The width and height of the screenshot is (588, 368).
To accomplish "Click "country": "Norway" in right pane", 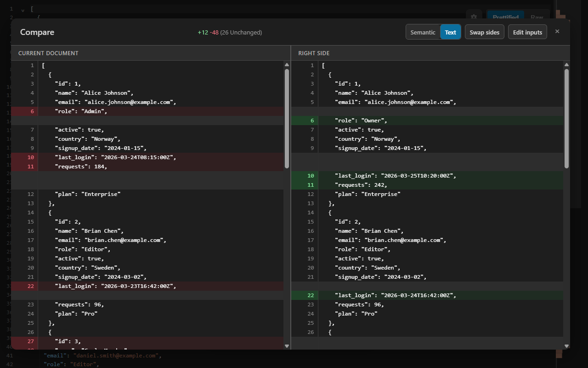I will [x=367, y=139].
